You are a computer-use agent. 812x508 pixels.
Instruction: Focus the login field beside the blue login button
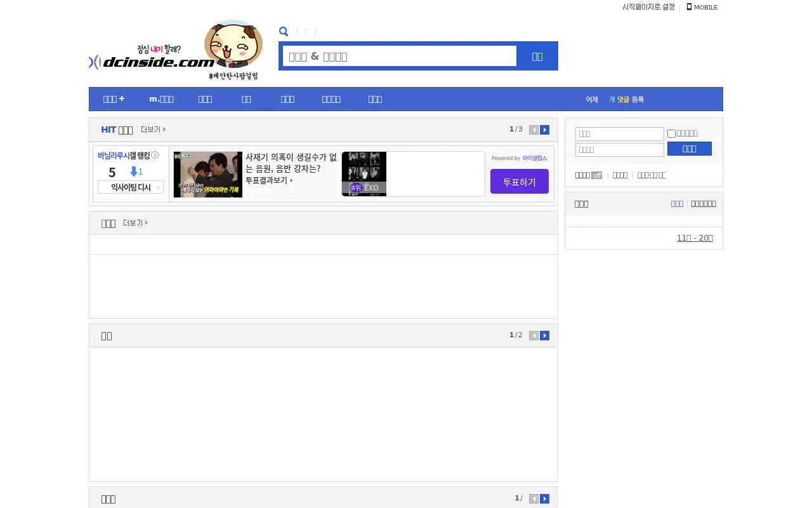coord(620,150)
